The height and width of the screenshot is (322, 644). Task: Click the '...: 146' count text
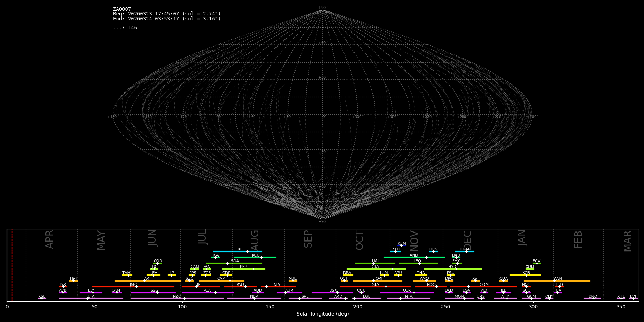tap(125, 28)
